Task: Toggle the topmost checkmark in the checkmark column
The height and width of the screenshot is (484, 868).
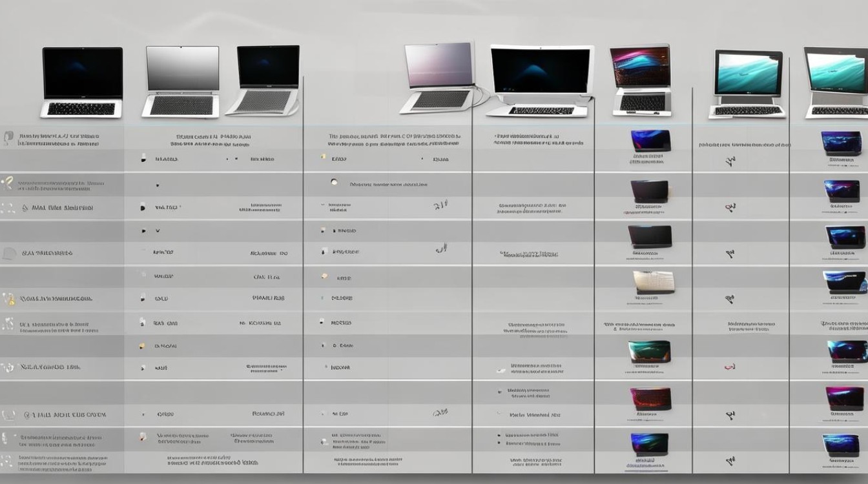Action: [730, 161]
